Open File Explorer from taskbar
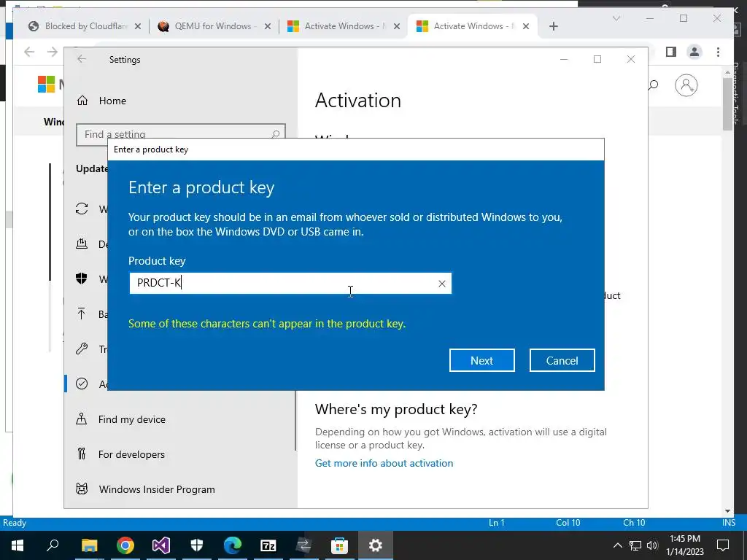This screenshot has width=747, height=560. pos(89,545)
